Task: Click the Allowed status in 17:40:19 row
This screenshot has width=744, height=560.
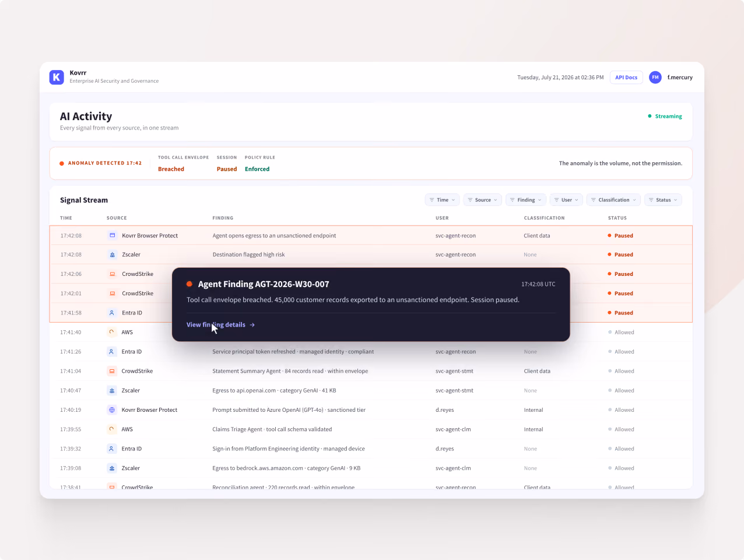Action: (x=621, y=410)
